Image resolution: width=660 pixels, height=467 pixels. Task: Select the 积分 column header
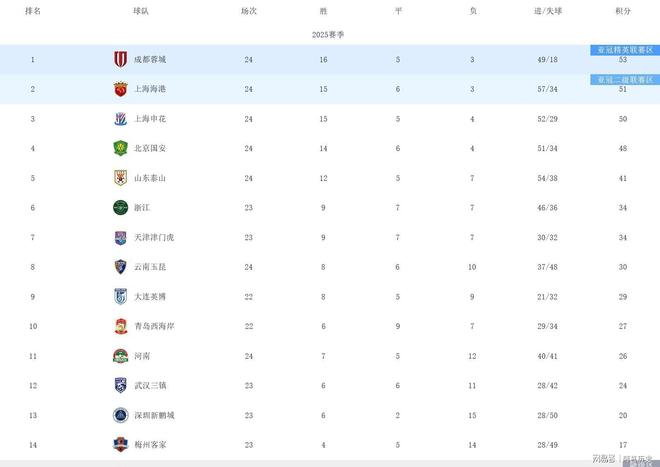coord(623,11)
